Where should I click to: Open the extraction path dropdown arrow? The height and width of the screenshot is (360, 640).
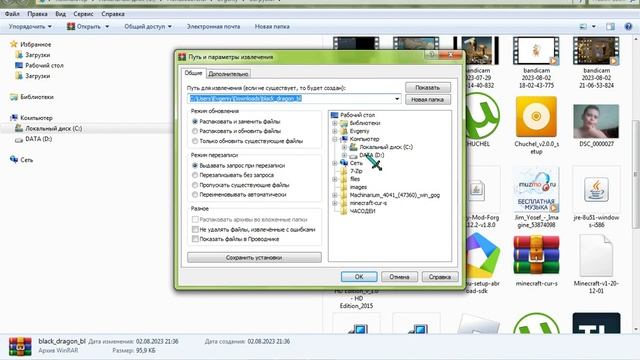(397, 99)
